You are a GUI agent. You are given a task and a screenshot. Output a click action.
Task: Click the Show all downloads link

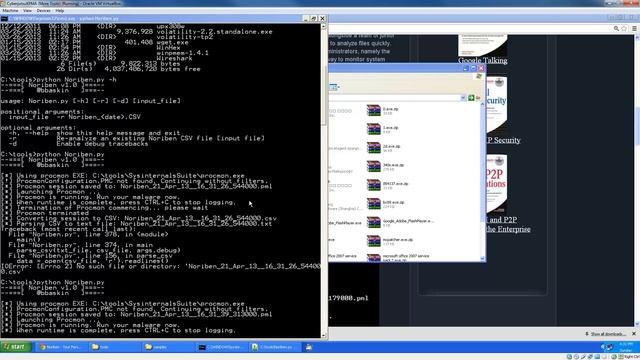click(606, 334)
